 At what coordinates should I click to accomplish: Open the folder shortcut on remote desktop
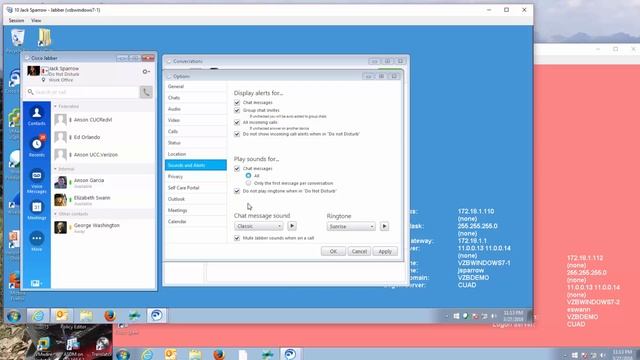pyautogui.click(x=44, y=38)
